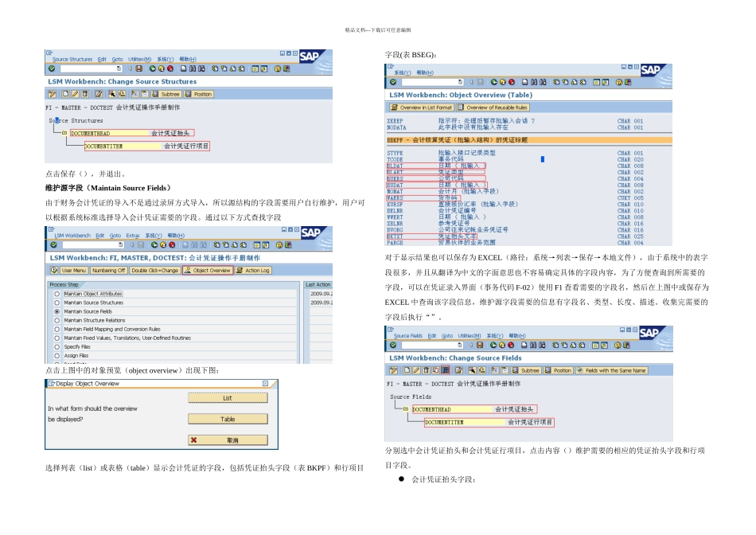Select Specify Files radio button

57,347
